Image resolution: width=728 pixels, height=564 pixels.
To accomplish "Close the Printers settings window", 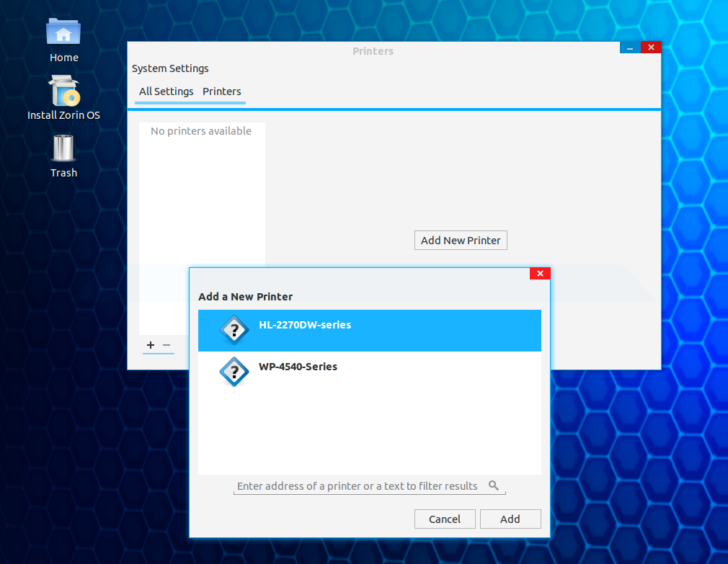I will click(x=651, y=48).
